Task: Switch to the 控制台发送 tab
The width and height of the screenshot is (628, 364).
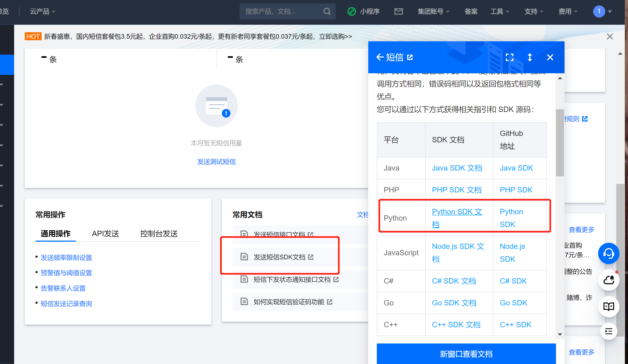Action: click(159, 234)
